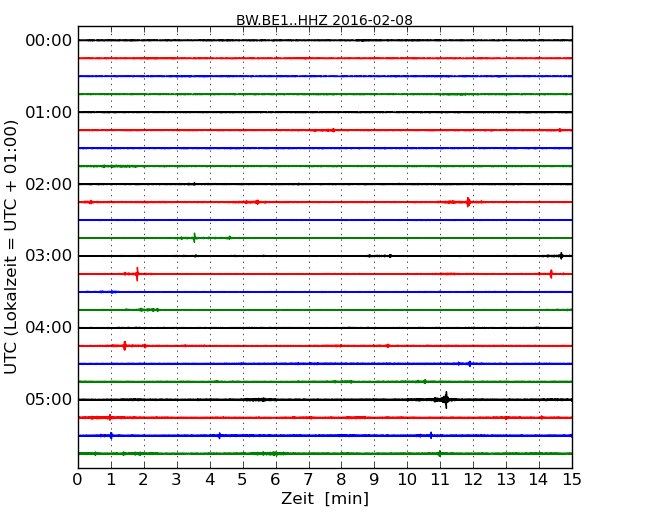Image resolution: width=650 pixels, height=520 pixels.
Task: Click the 02:00 time label
Action: pos(49,184)
